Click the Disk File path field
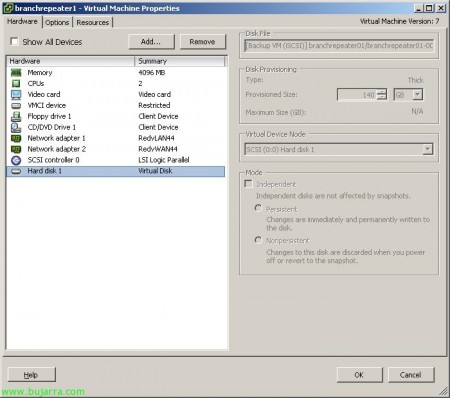This screenshot has height=398, width=450. click(x=339, y=46)
